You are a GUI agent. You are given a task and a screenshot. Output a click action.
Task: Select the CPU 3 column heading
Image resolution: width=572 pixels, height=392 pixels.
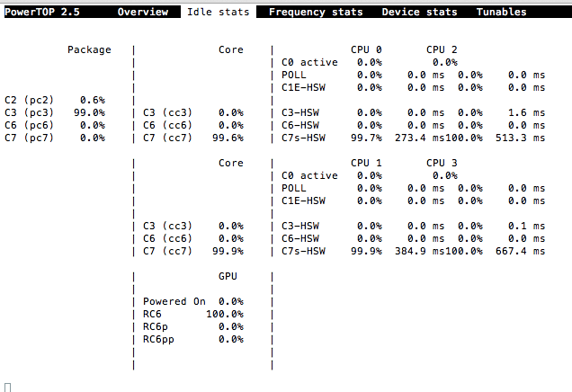tap(442, 163)
